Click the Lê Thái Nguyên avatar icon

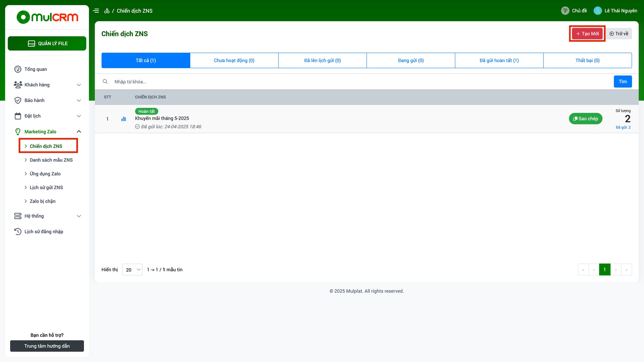[x=597, y=11]
